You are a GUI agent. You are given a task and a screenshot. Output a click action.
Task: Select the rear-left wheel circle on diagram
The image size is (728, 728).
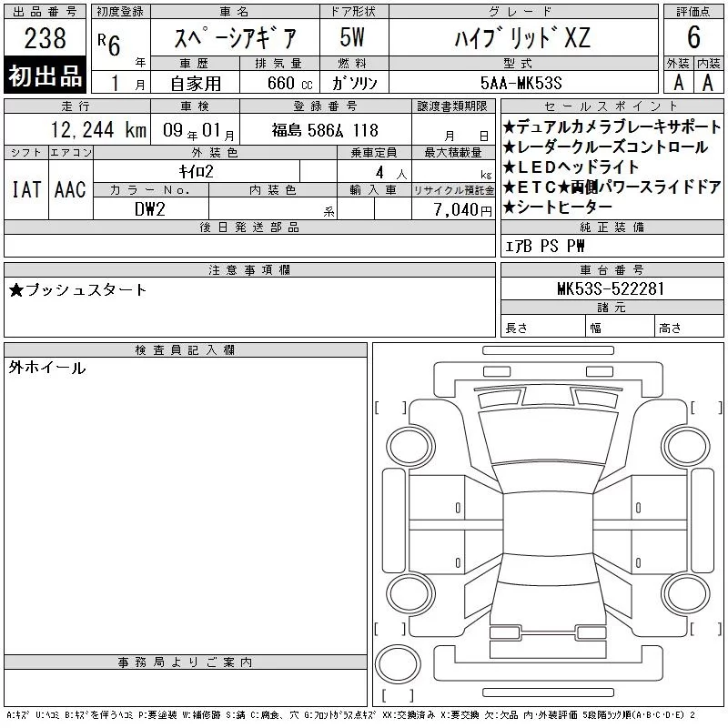point(410,593)
